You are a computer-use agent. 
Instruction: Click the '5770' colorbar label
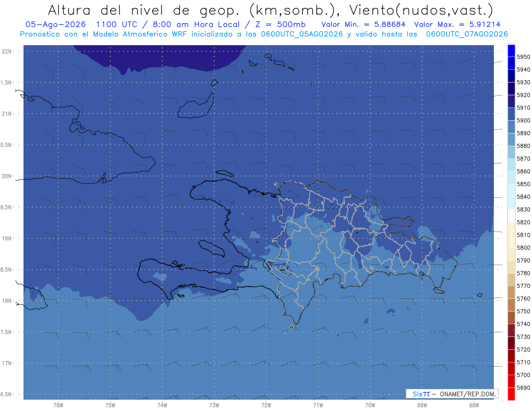click(x=524, y=286)
